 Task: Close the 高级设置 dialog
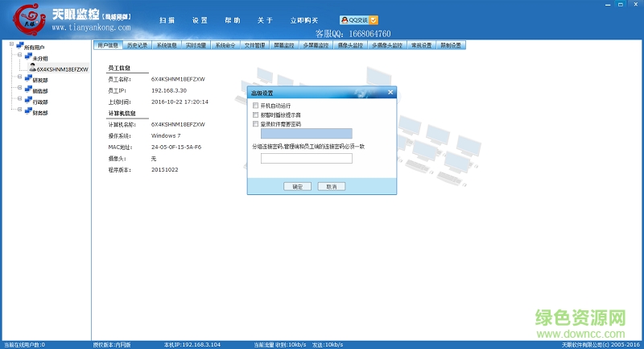coord(390,92)
